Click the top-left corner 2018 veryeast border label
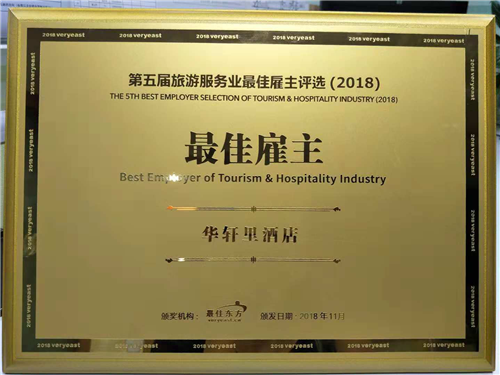 64,35
